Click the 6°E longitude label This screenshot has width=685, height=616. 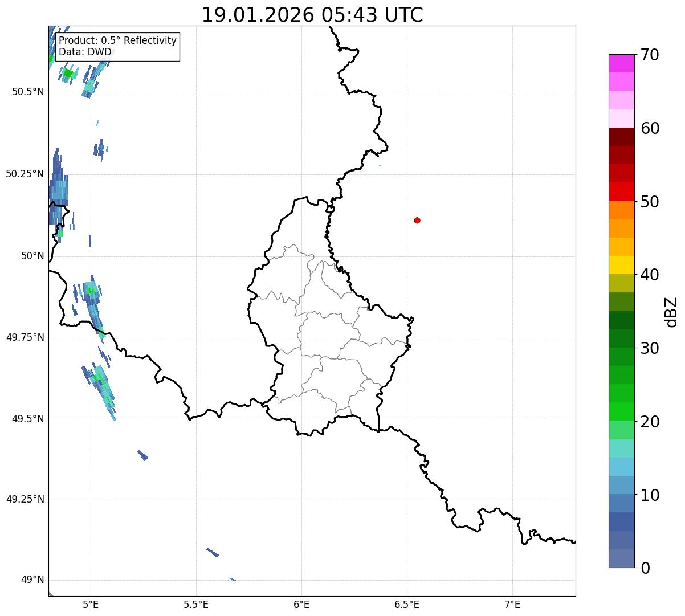[301, 604]
